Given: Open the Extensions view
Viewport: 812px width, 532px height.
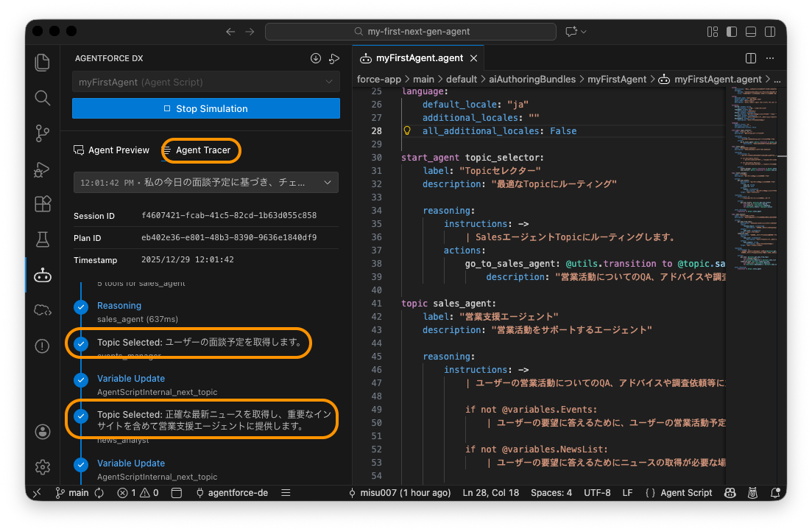Looking at the screenshot, I should point(43,204).
